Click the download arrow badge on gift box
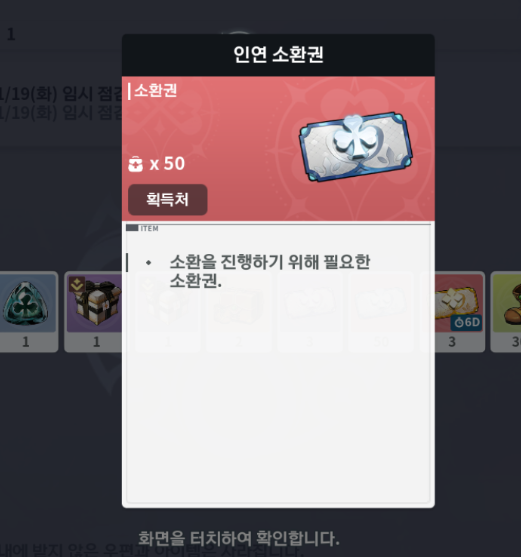 pyautogui.click(x=77, y=284)
